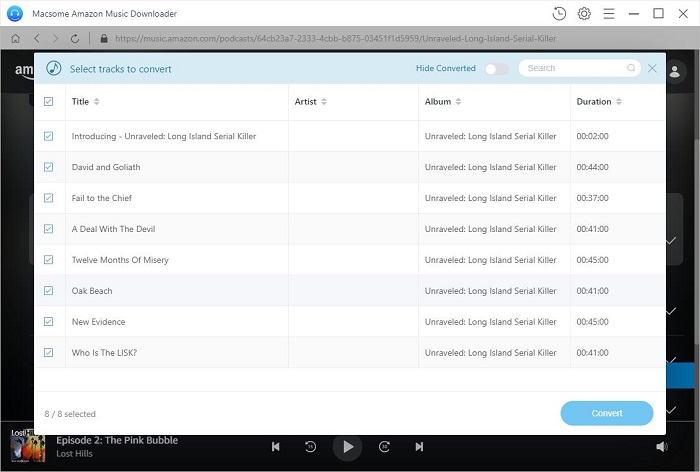
Task: Skip forward 30 seconds
Action: pyautogui.click(x=384, y=447)
